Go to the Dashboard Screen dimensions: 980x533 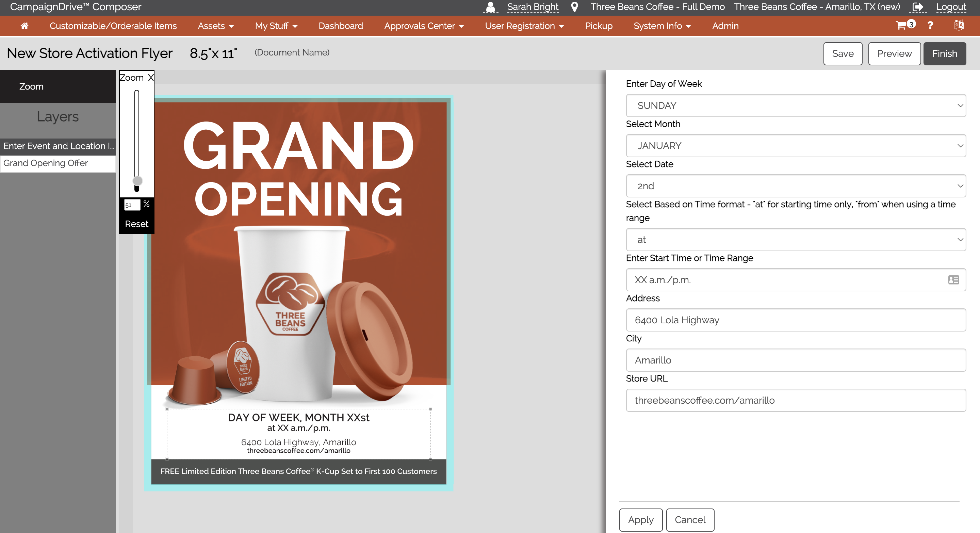(x=341, y=26)
